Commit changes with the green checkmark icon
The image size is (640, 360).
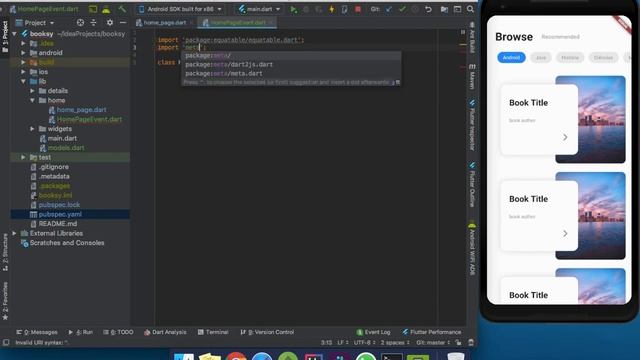[402, 9]
